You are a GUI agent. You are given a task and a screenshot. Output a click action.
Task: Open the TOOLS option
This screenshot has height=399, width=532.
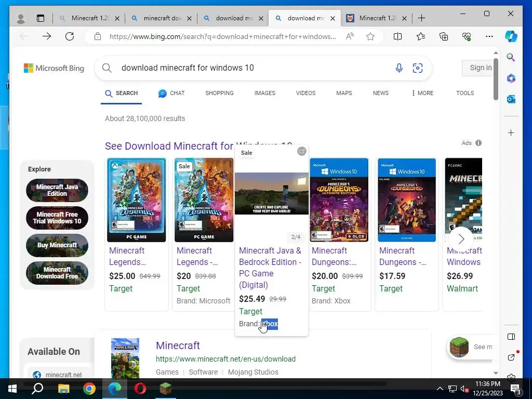tap(465, 93)
